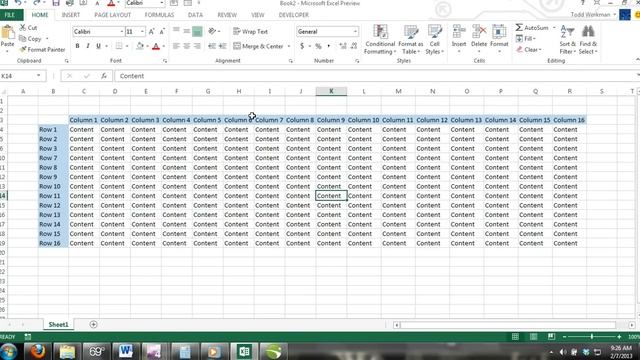Switch to DATA tab
640x360 pixels.
click(x=195, y=15)
